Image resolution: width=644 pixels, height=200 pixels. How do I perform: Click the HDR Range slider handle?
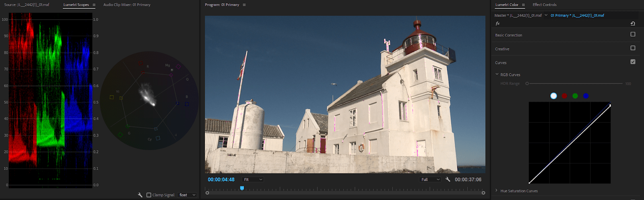[x=527, y=84]
